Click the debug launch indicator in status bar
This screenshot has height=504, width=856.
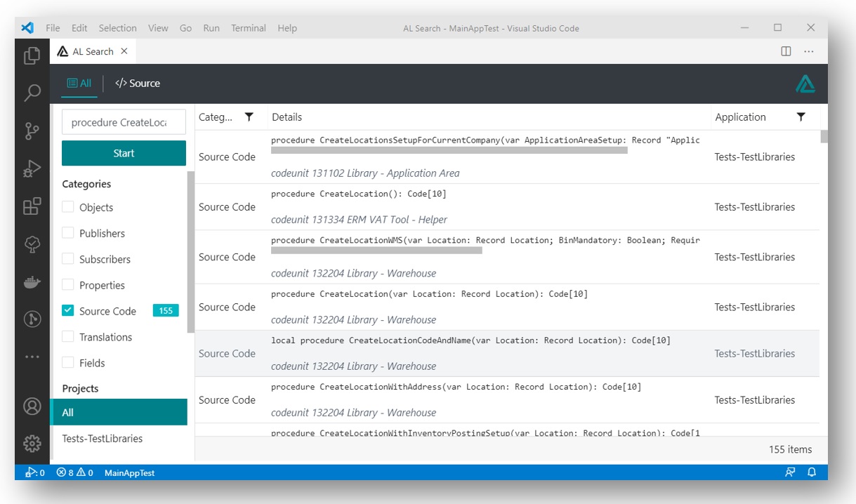coord(35,472)
